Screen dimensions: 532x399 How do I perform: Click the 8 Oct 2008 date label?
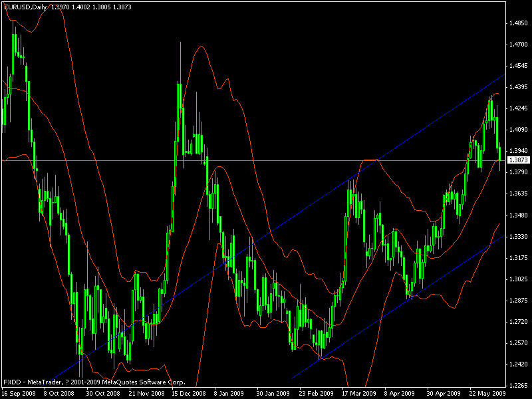[x=59, y=394]
